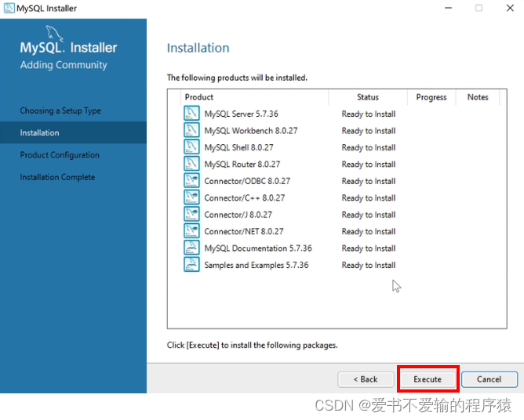Image resolution: width=524 pixels, height=420 pixels.
Task: Select the MySQL Workbench 8.0.27 row text
Action: [251, 131]
